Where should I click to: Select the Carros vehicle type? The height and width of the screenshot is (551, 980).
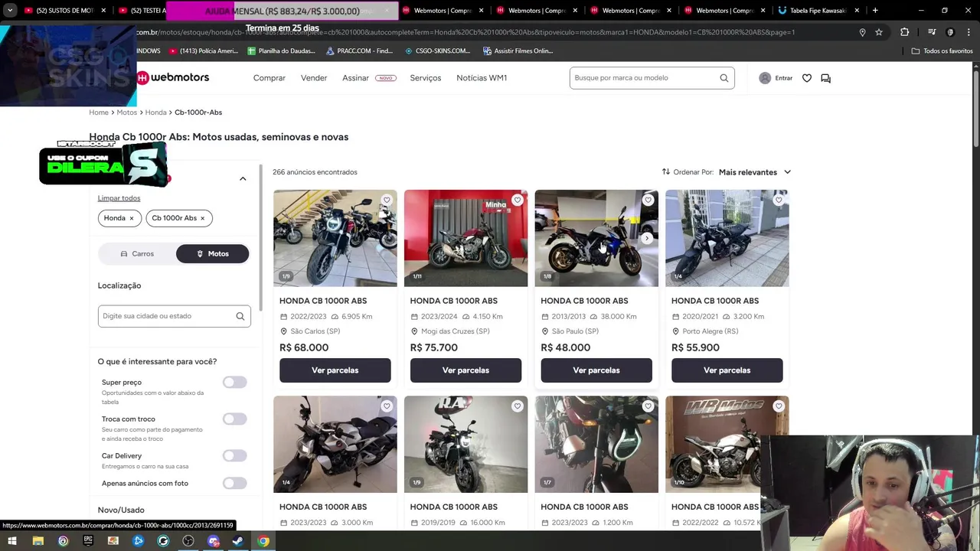point(138,253)
